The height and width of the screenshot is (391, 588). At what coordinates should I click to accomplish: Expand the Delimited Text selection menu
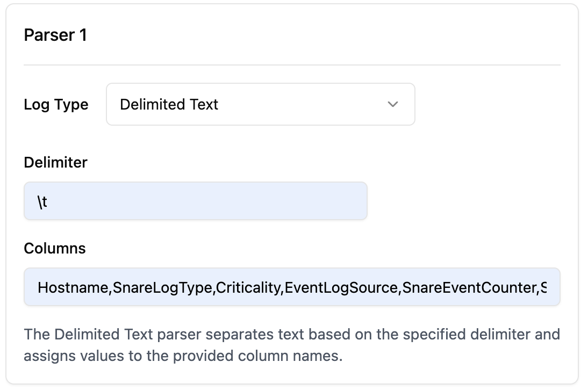point(261,104)
